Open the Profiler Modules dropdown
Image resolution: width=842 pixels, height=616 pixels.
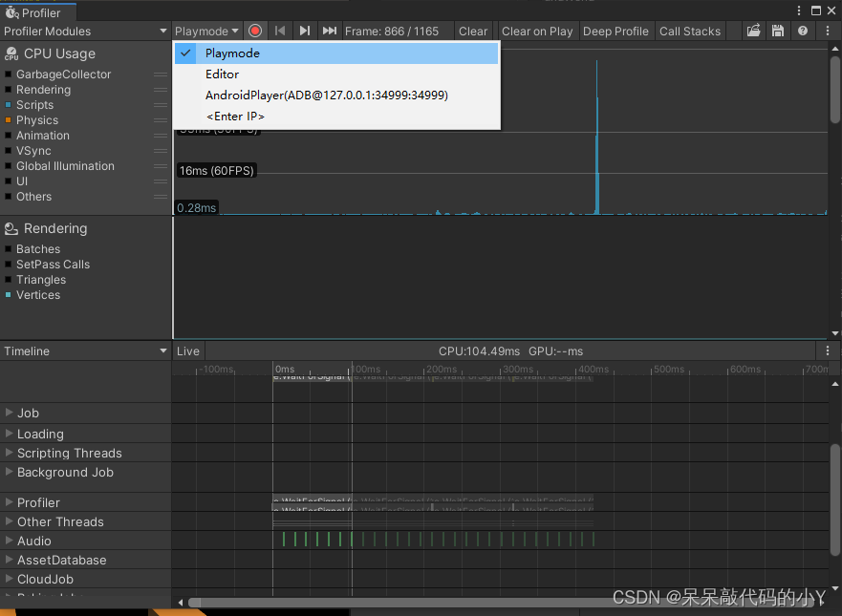[85, 32]
